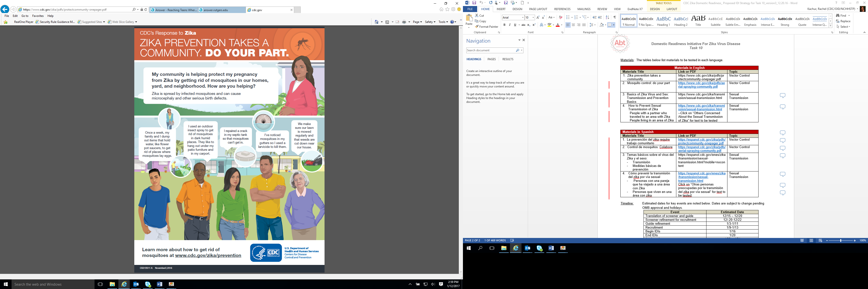Clear all formatting with the eraser icon
Screen dimensions: 868x289
coord(560,18)
